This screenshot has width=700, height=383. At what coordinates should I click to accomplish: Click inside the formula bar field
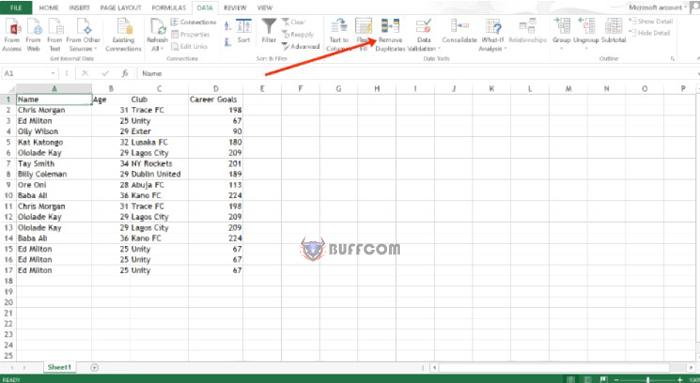(415, 73)
